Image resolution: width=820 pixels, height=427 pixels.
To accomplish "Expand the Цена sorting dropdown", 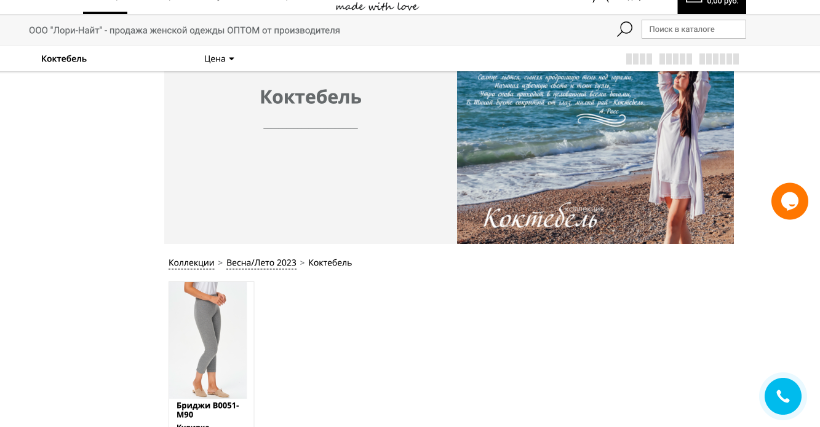I will 219,59.
